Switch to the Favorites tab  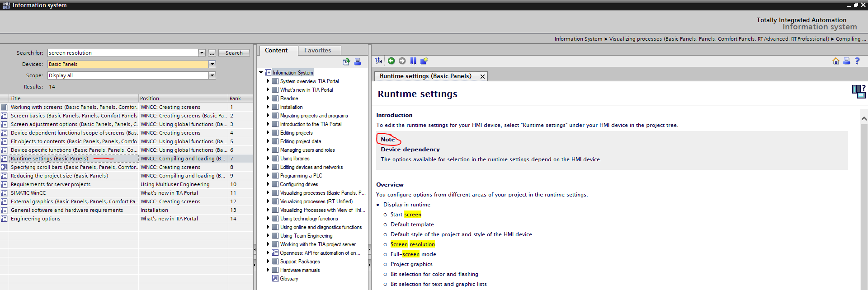317,51
